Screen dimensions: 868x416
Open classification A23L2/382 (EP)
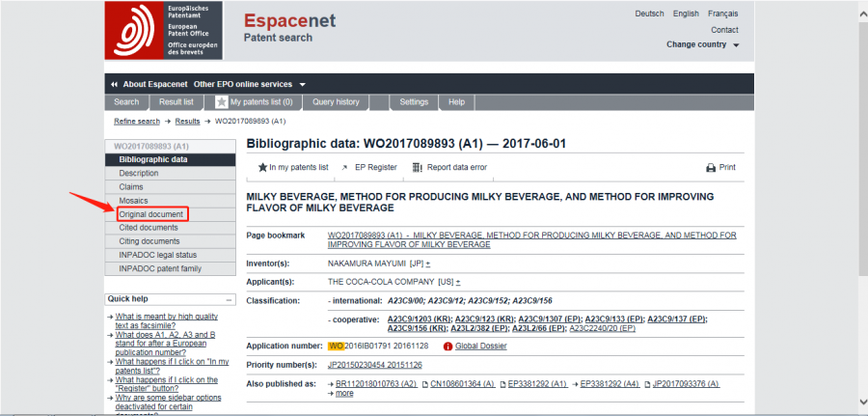479,328
